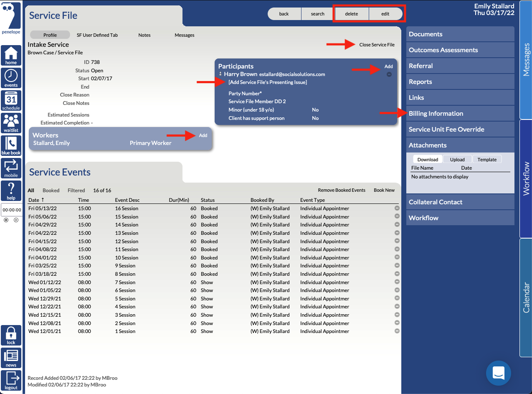
Task: Remove the 10 Session event with minus icon
Action: pyautogui.click(x=397, y=257)
